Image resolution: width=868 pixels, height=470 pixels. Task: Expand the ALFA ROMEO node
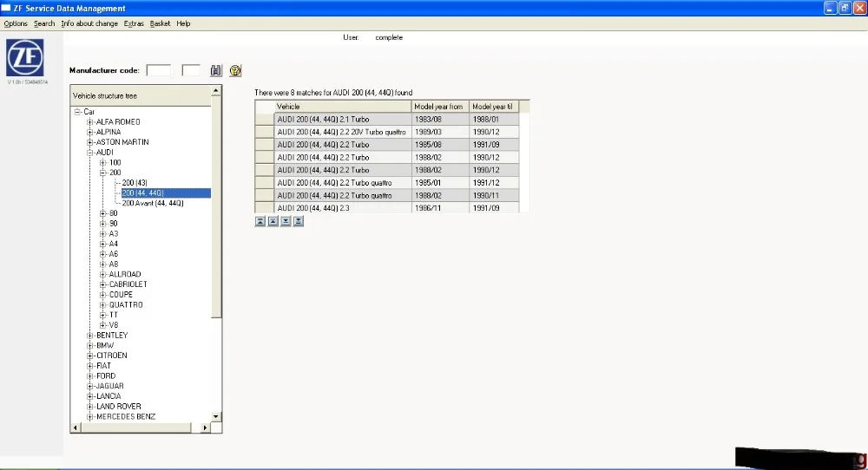(89, 121)
